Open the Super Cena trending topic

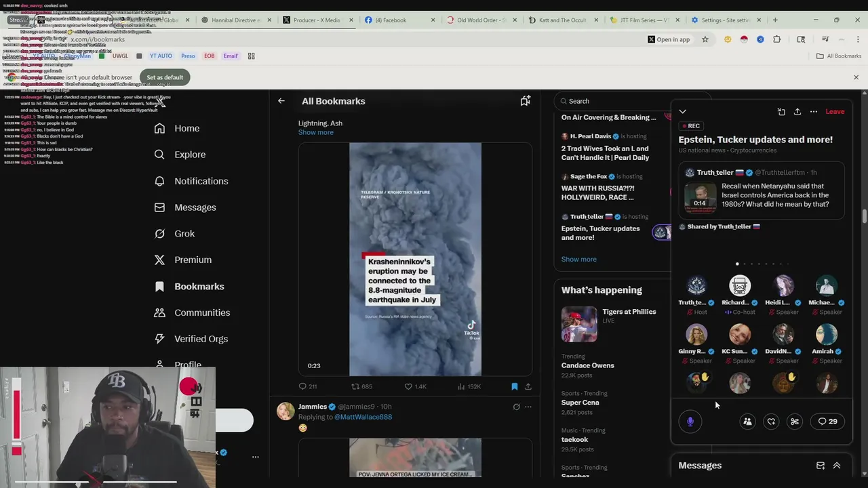point(580,403)
